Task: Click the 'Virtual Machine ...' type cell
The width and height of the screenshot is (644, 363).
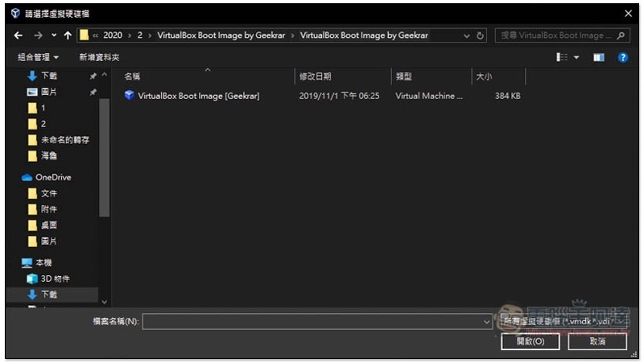Action: (x=429, y=96)
